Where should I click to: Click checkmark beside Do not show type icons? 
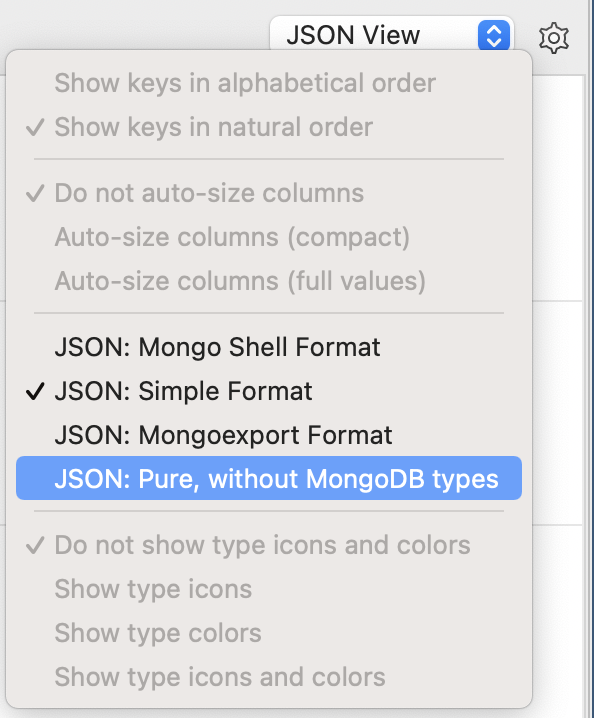click(35, 545)
